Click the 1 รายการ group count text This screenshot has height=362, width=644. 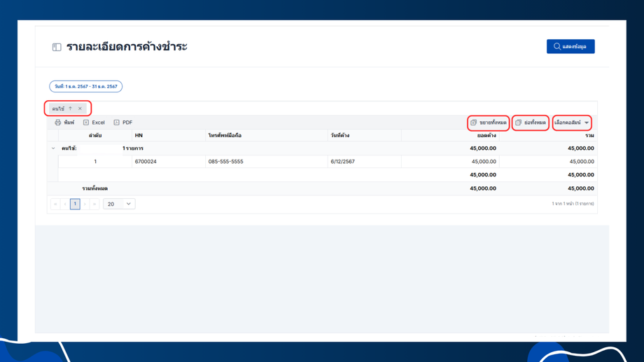[133, 148]
